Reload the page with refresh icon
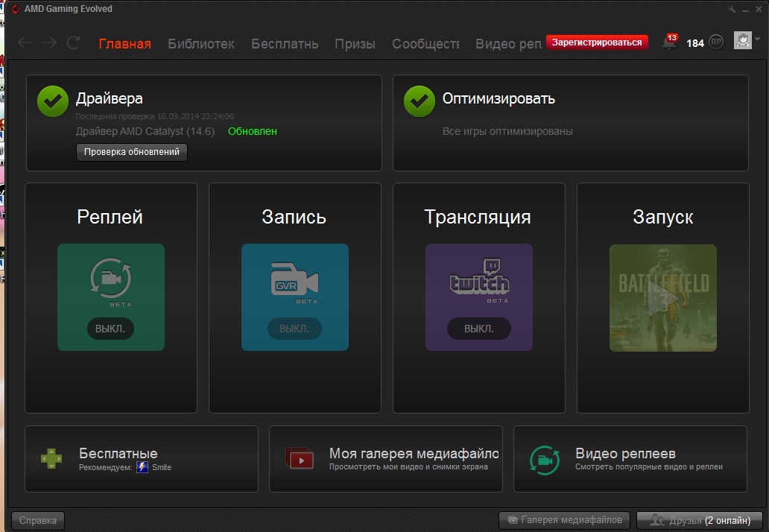Screen dimensions: 769x532 pyautogui.click(x=74, y=43)
